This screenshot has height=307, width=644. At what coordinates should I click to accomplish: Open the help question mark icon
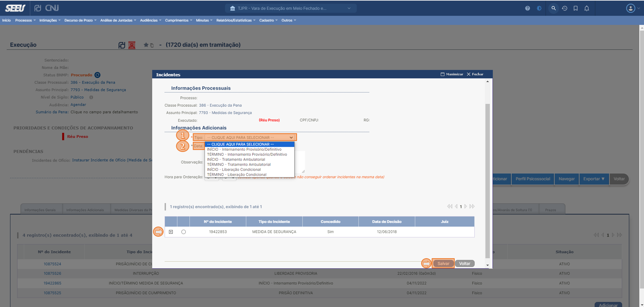point(527,8)
